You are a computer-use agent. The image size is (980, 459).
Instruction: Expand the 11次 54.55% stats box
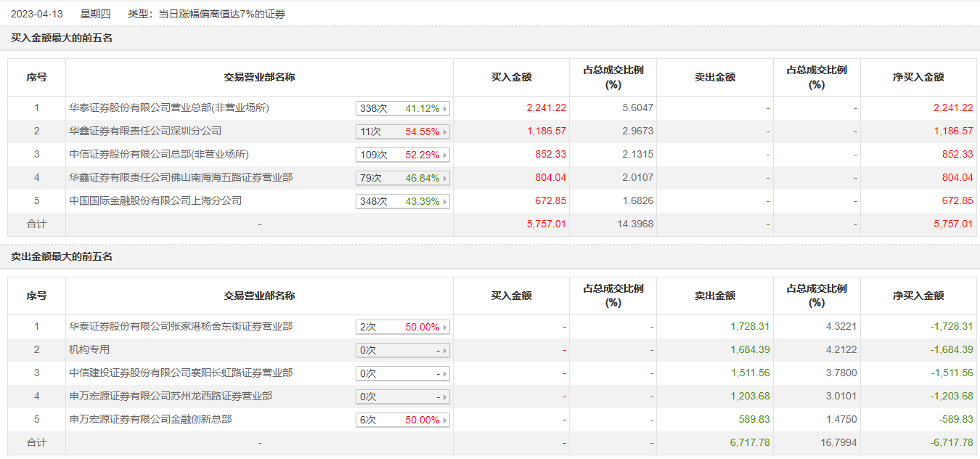tap(403, 131)
